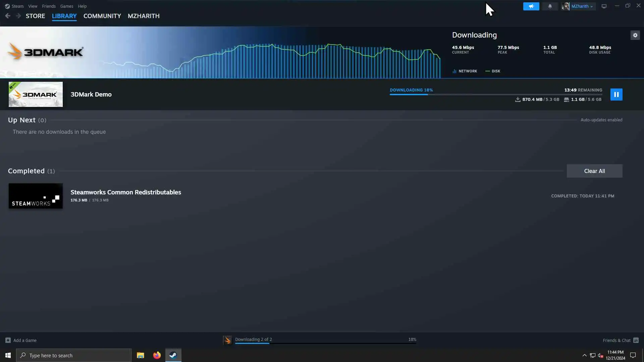Open the COMMUNITY tab
The height and width of the screenshot is (362, 644).
pos(102,16)
